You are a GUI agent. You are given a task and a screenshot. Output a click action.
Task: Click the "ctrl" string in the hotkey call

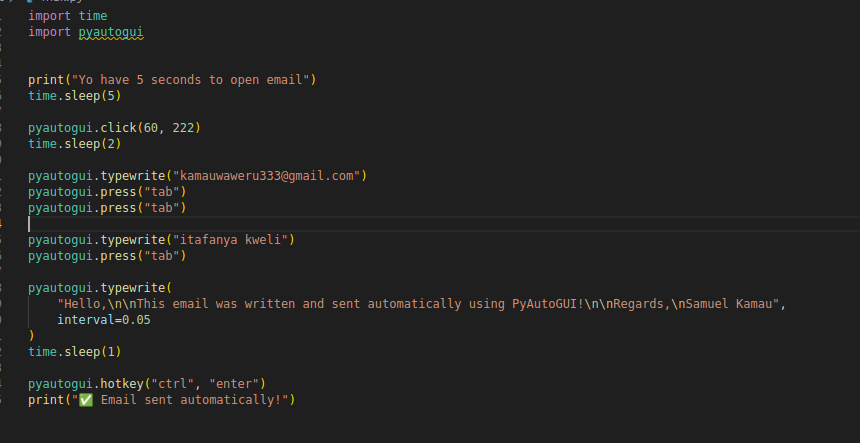click(172, 384)
